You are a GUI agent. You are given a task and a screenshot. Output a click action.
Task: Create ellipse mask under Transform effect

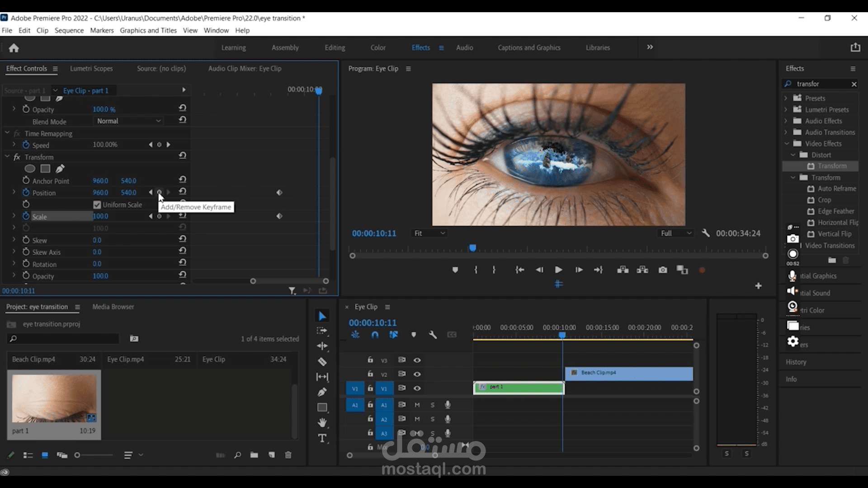[x=30, y=169]
